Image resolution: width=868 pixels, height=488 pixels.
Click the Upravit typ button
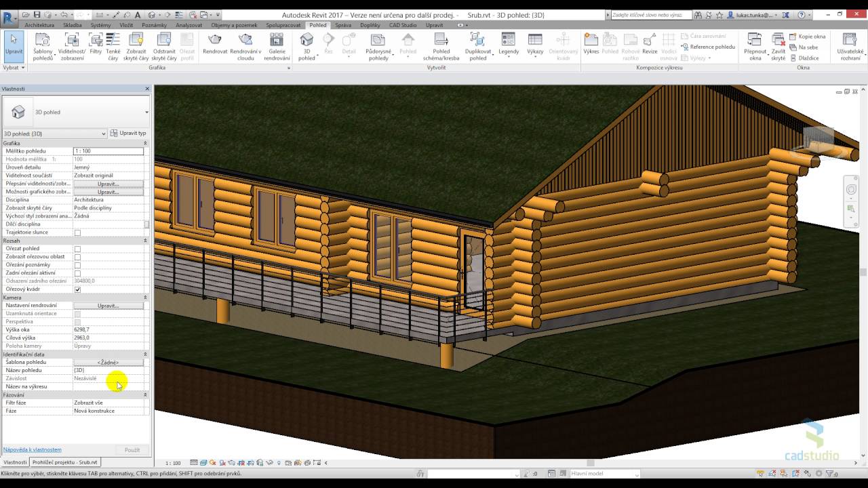(129, 134)
